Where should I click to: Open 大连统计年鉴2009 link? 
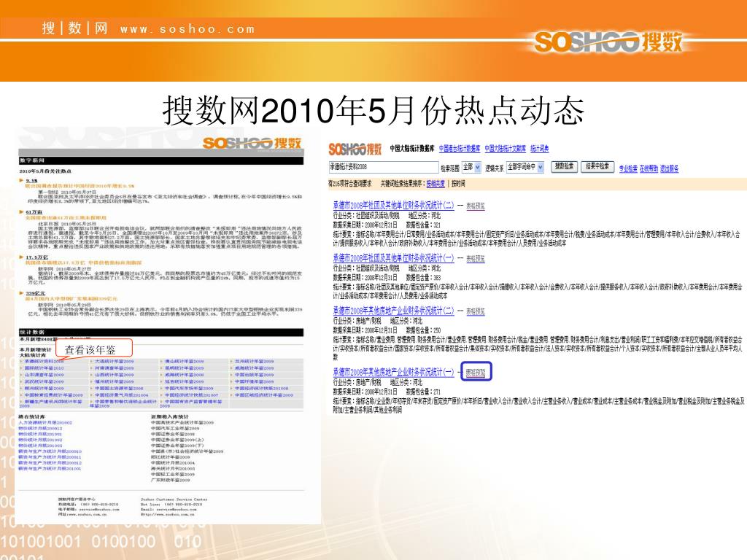114,362
